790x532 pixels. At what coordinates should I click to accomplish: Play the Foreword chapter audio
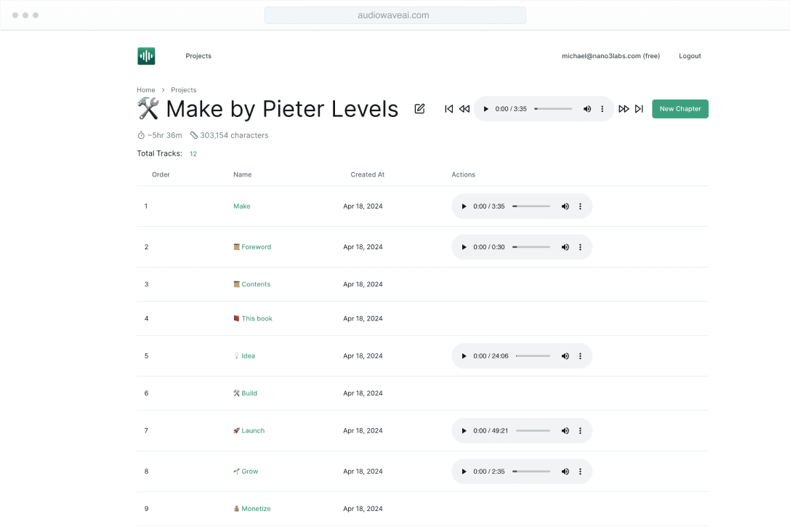click(464, 247)
